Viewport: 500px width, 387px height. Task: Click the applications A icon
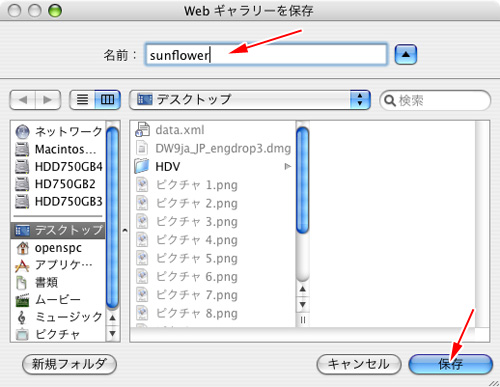[x=22, y=266]
